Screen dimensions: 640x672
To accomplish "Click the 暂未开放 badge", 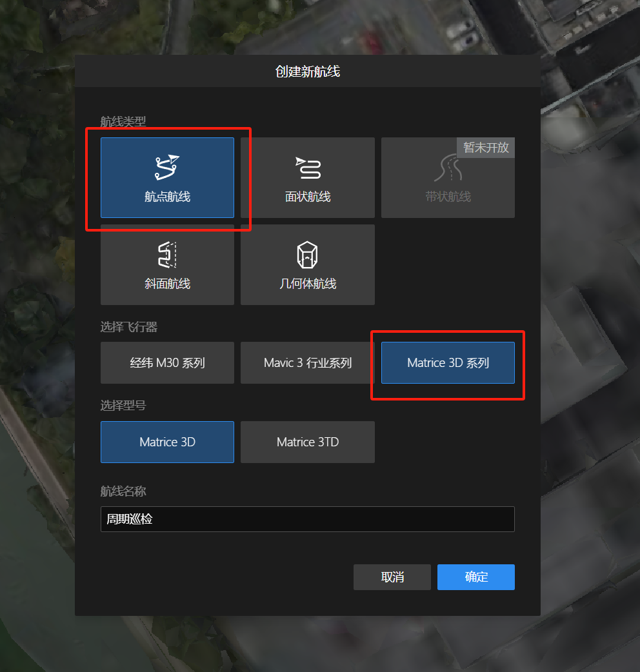I will (486, 148).
